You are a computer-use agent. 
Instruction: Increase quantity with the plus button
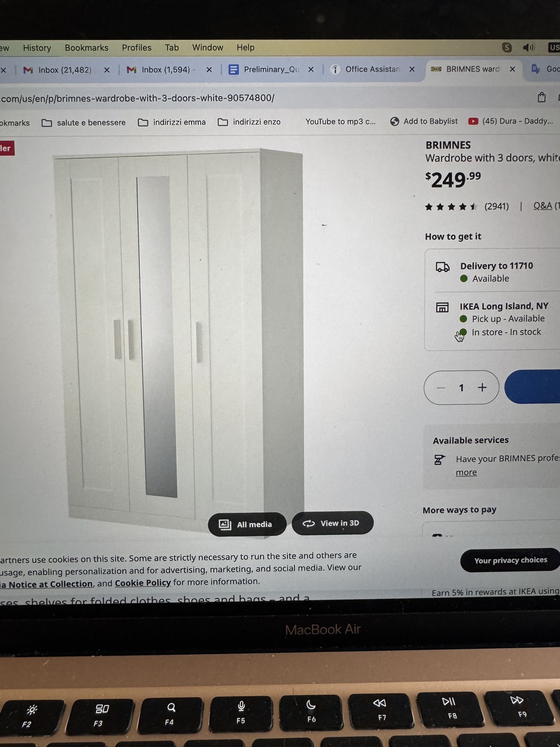coord(482,388)
